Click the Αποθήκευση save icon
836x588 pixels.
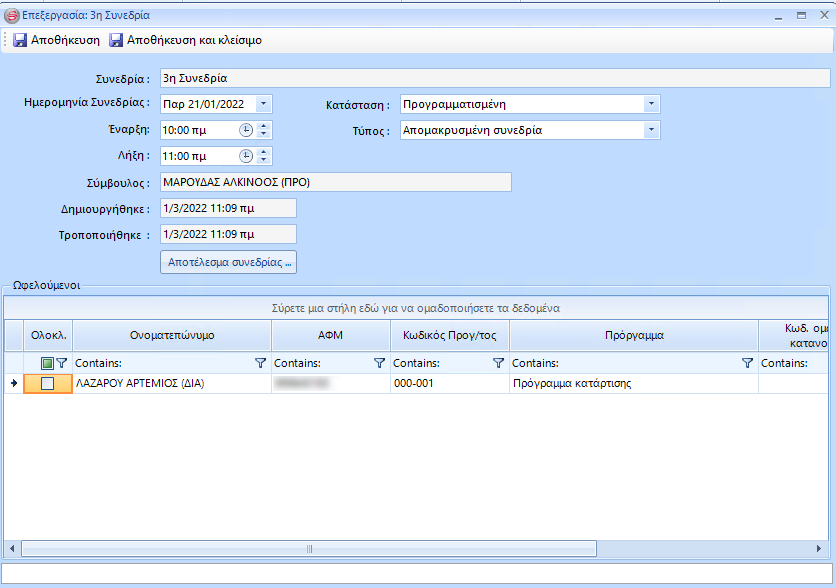click(20, 40)
